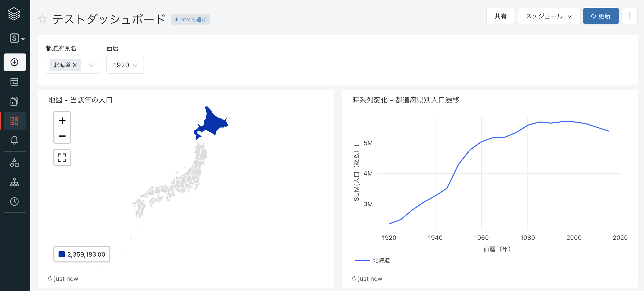Remove 北海道 from prefecture filter
This screenshot has width=644, height=291.
pos(75,65)
